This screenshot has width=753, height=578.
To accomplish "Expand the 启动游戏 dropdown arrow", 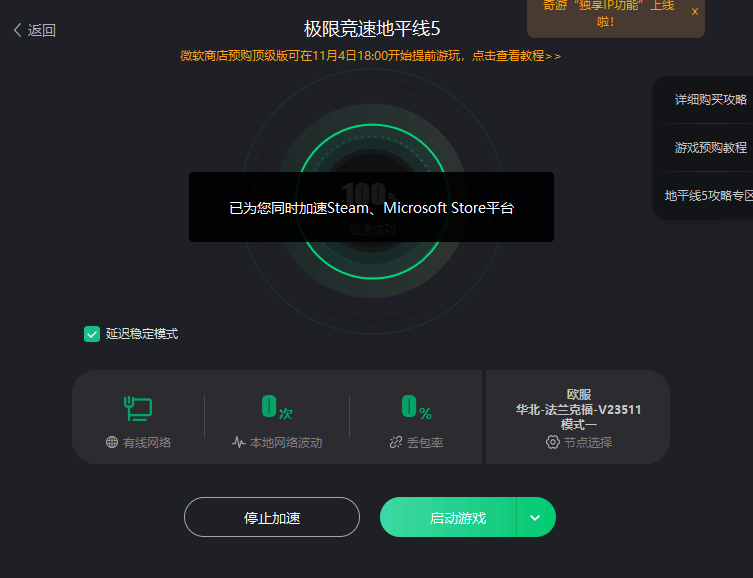I will 535,518.
